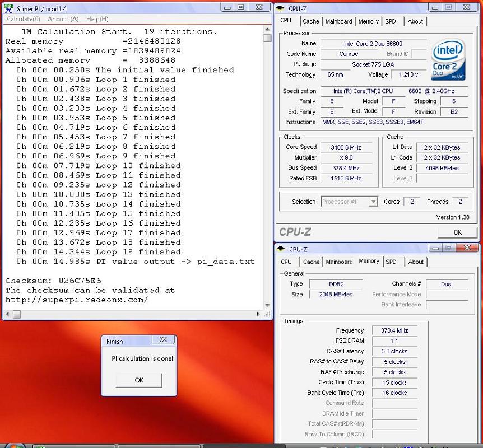Click the Super PI horizontal scrollbar thumb

(17, 314)
